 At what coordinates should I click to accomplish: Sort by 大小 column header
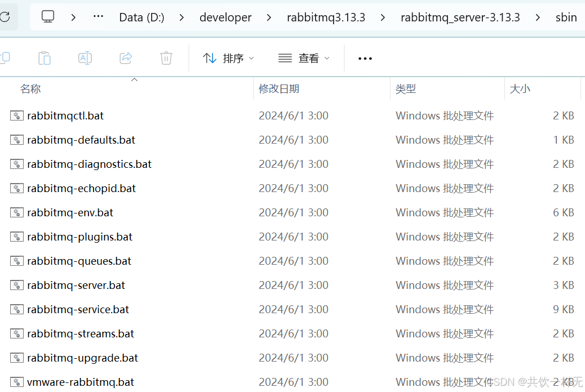(x=520, y=89)
